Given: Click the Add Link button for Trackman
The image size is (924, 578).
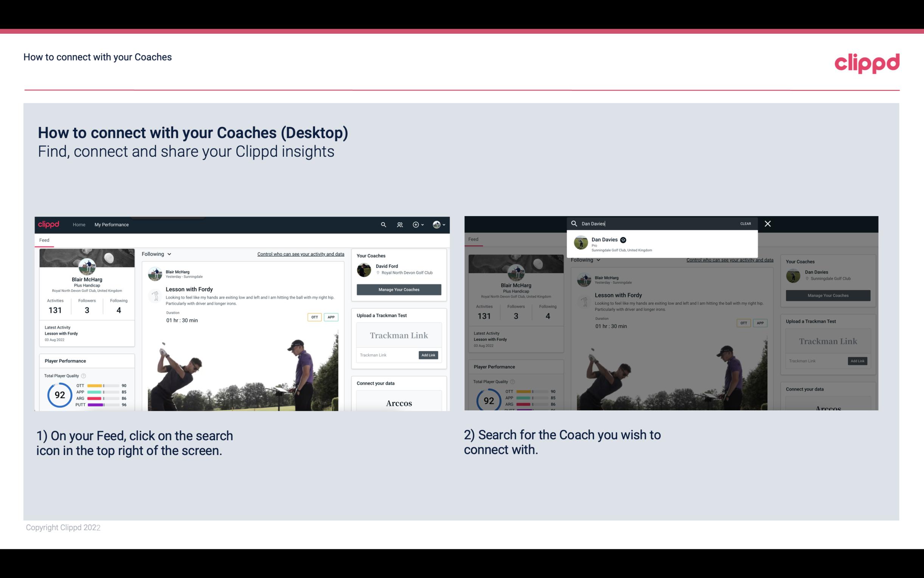Looking at the screenshot, I should (429, 355).
